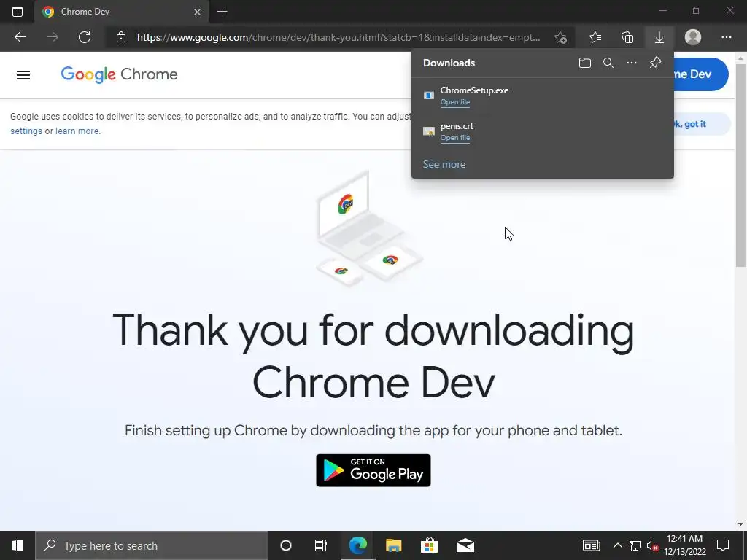Launch Microsoft Store from taskbar

click(429, 545)
